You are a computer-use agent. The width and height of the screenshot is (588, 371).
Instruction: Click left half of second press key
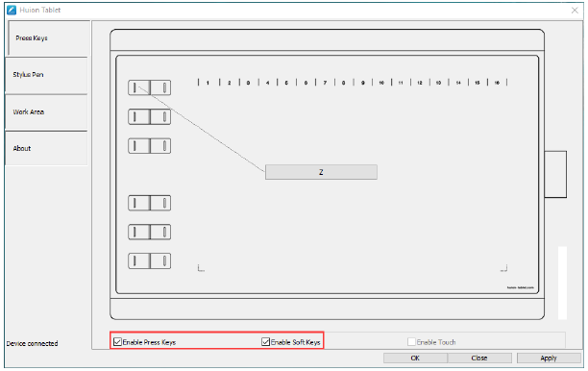[x=139, y=116]
